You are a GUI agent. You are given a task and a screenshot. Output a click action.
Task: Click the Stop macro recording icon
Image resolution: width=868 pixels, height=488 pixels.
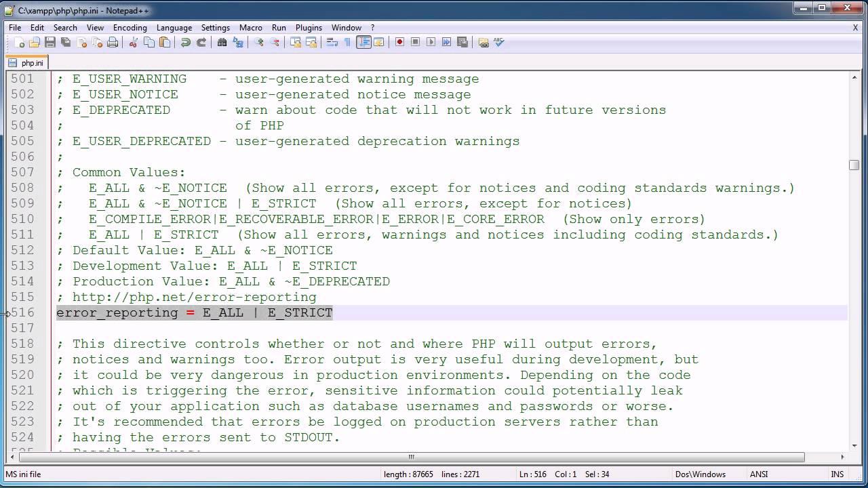pyautogui.click(x=416, y=42)
